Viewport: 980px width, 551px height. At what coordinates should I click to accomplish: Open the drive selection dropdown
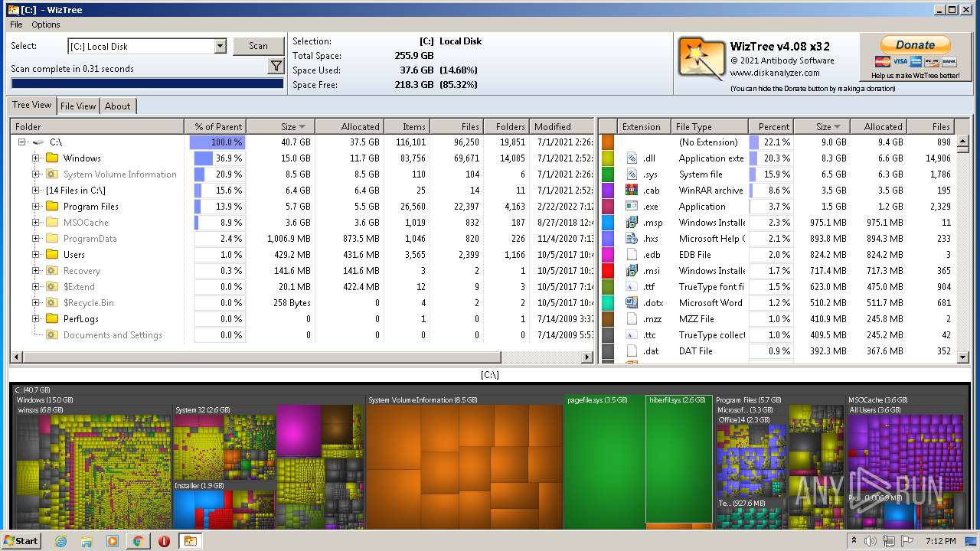pyautogui.click(x=220, y=46)
